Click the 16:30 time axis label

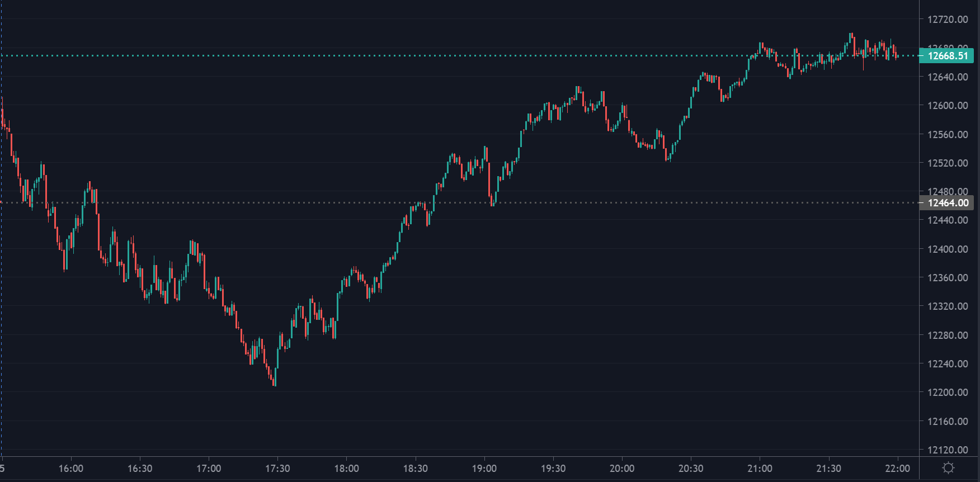click(x=140, y=469)
